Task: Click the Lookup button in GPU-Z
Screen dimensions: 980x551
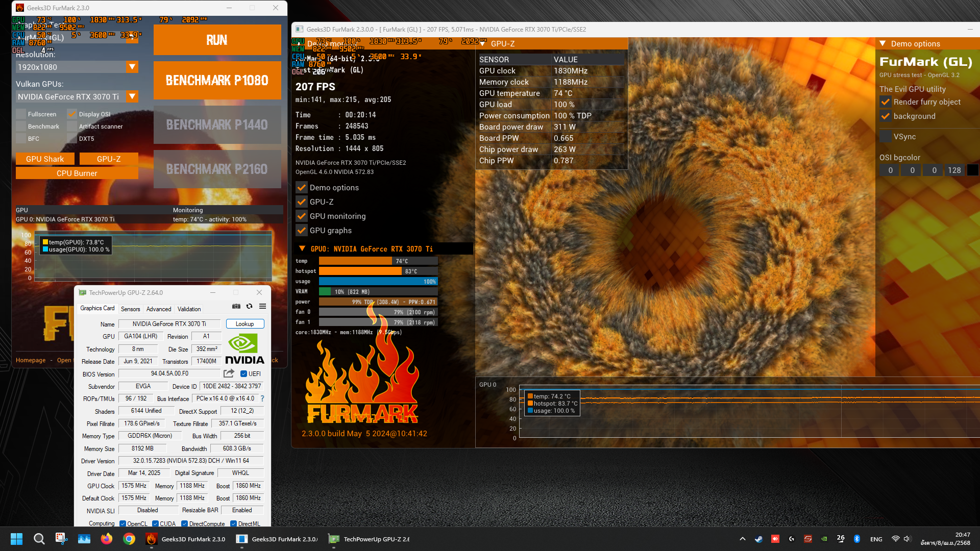Action: (x=245, y=323)
